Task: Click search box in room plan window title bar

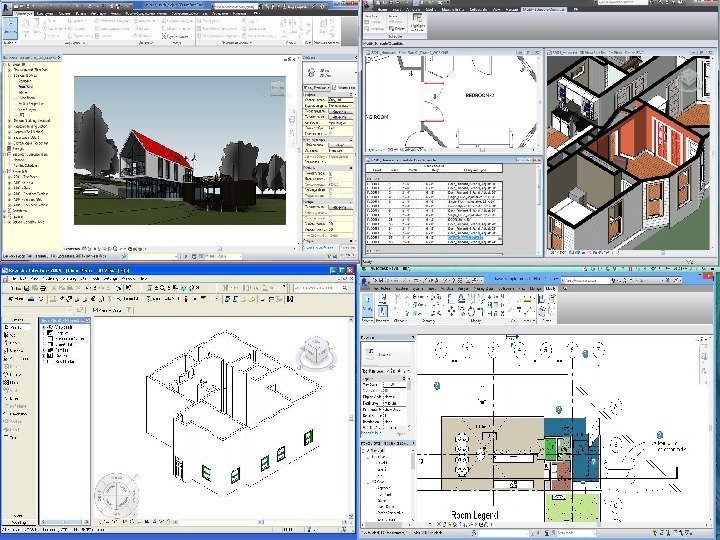Action: click(x=586, y=280)
